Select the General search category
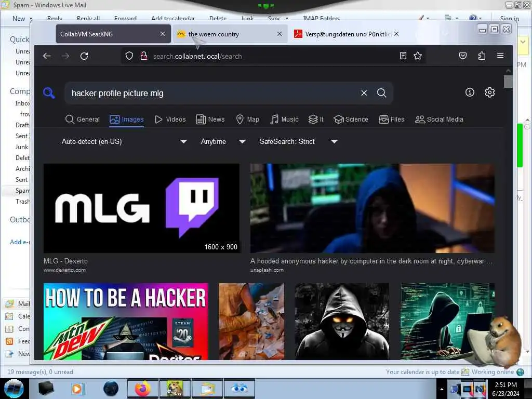532x399 pixels. point(83,119)
